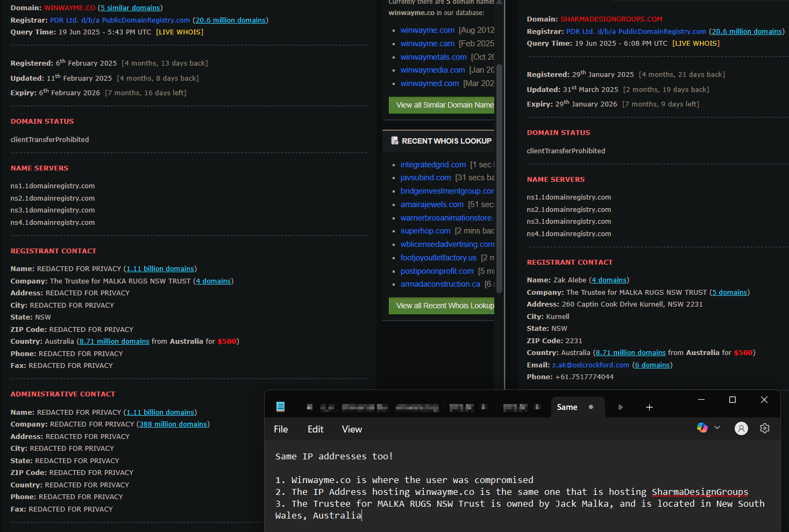Click the WINWAYME.CO domain name
The width and height of the screenshot is (789, 532).
click(70, 8)
